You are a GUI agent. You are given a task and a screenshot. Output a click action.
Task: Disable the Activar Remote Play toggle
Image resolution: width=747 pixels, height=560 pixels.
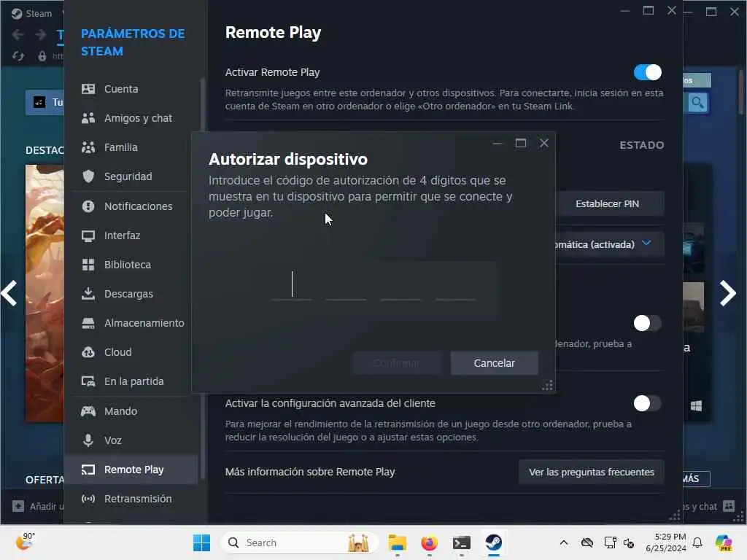click(x=648, y=72)
